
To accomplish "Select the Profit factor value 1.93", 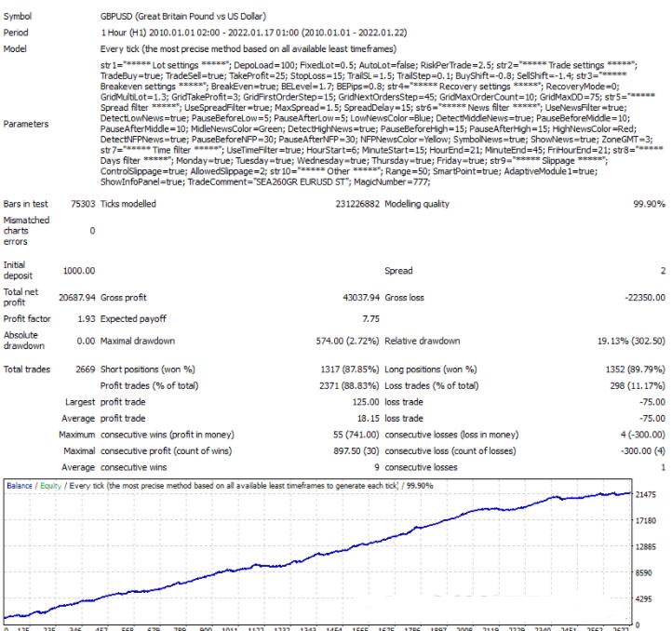I will [86, 318].
